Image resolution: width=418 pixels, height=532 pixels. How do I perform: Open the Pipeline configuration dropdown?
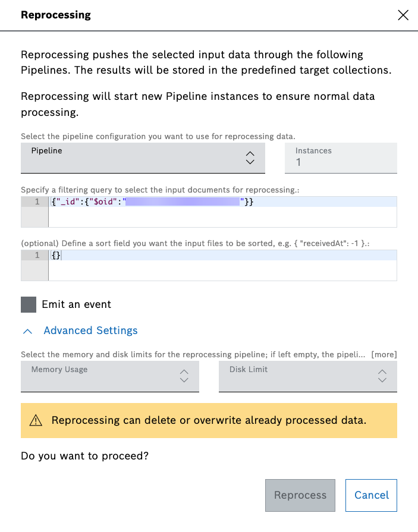(131, 158)
